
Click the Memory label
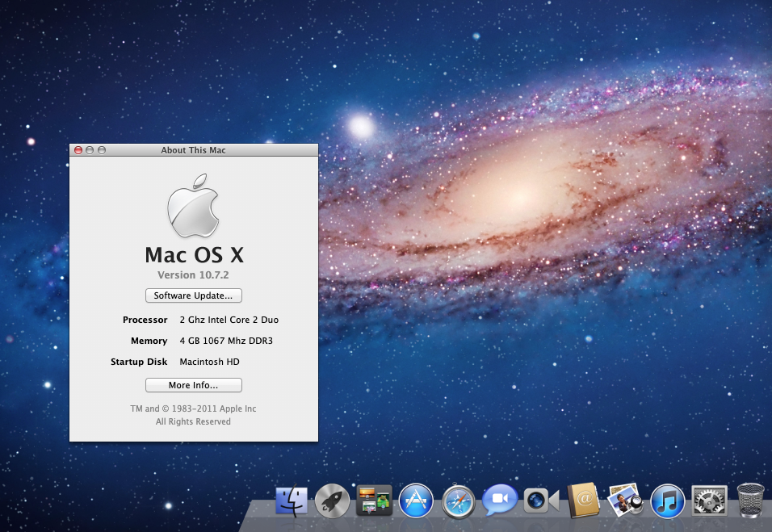(x=149, y=341)
